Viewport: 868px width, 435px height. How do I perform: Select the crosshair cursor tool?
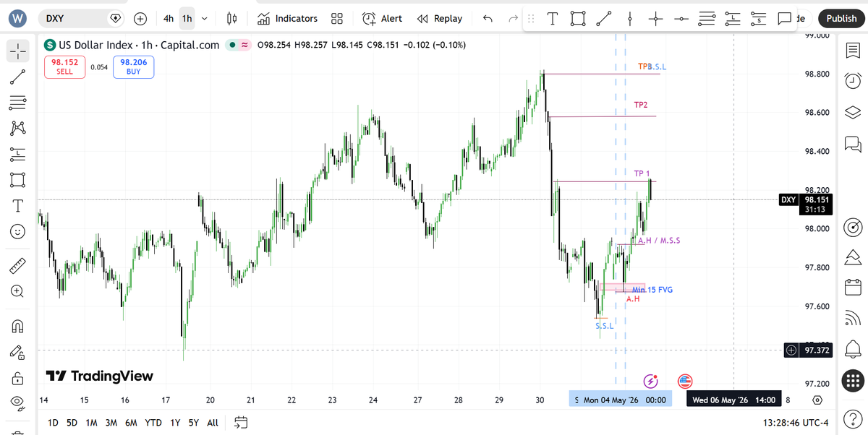click(19, 51)
